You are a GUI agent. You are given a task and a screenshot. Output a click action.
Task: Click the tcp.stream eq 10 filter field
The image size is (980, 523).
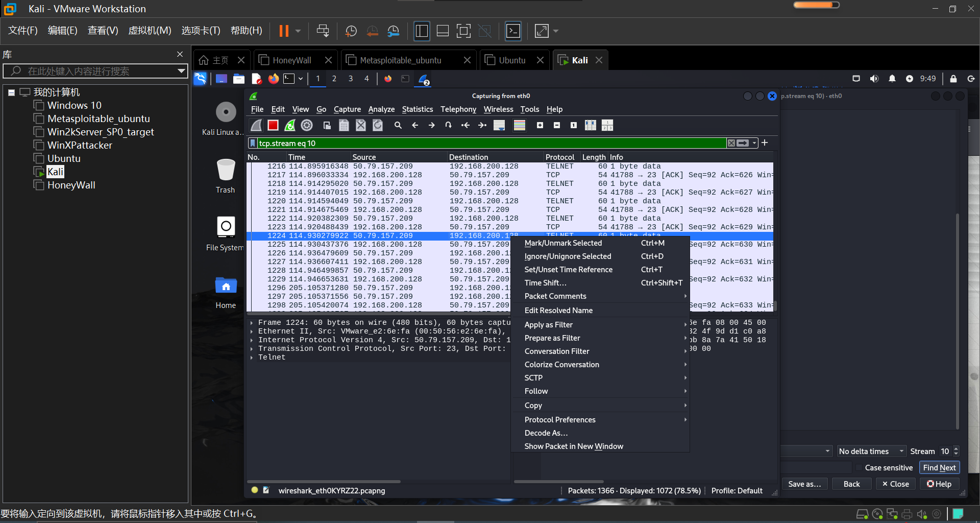491,143
